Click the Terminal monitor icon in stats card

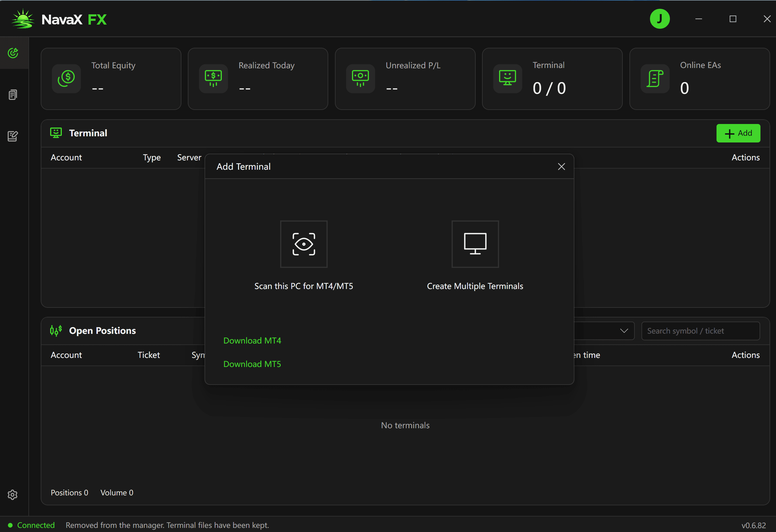[508, 79]
